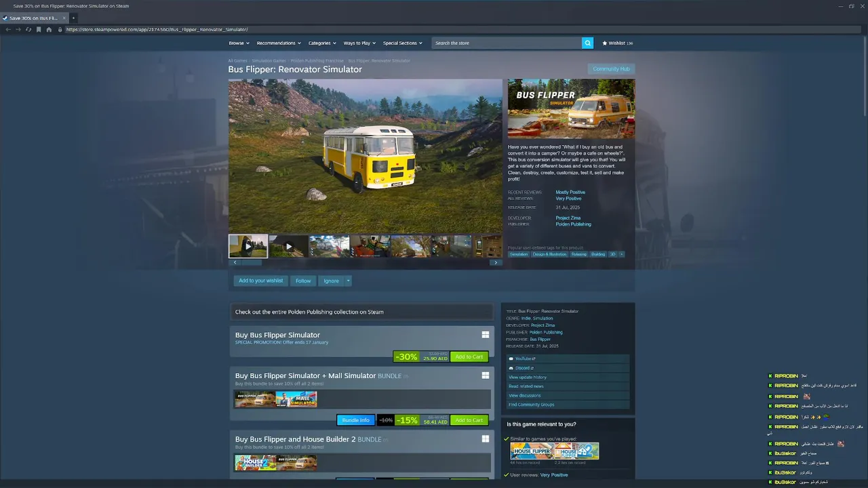Select the third screenshot thumbnail
Viewport: 868px width, 488px height.
(x=330, y=246)
